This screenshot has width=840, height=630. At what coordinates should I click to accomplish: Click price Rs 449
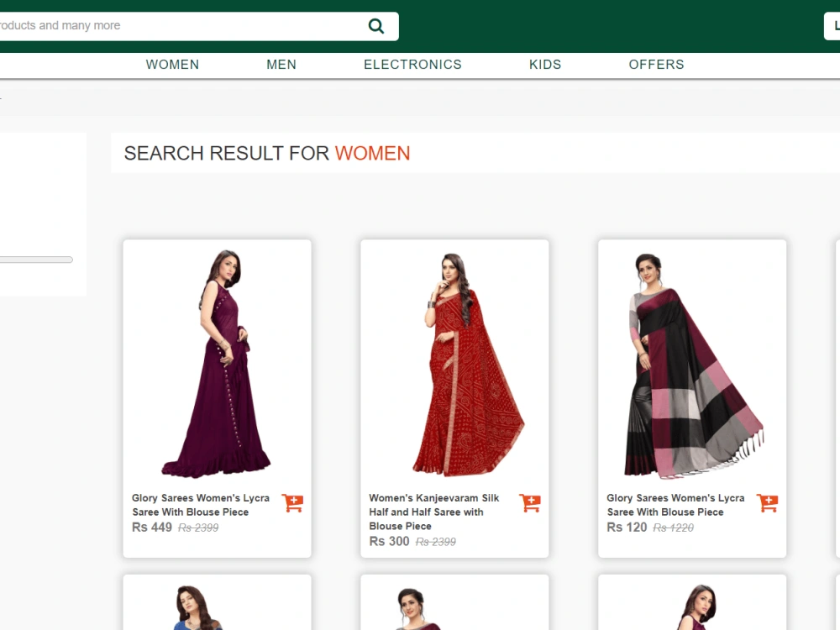pos(151,528)
